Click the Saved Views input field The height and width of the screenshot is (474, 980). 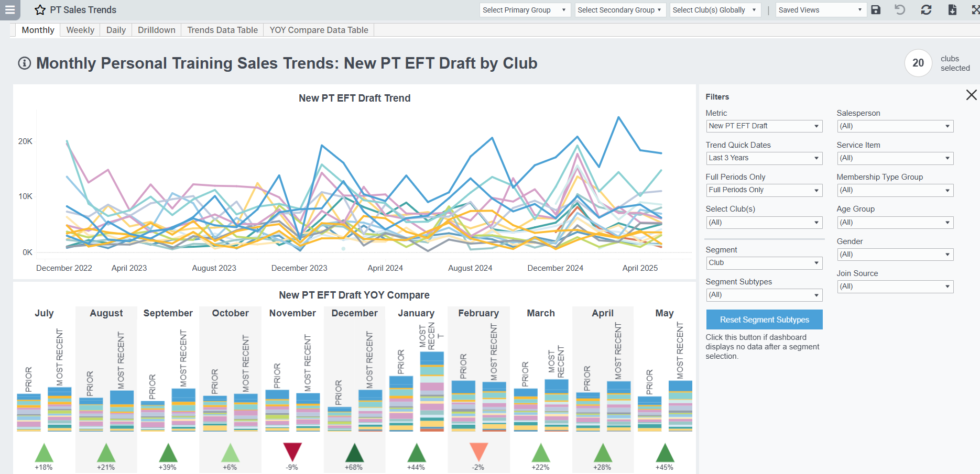[818, 9]
